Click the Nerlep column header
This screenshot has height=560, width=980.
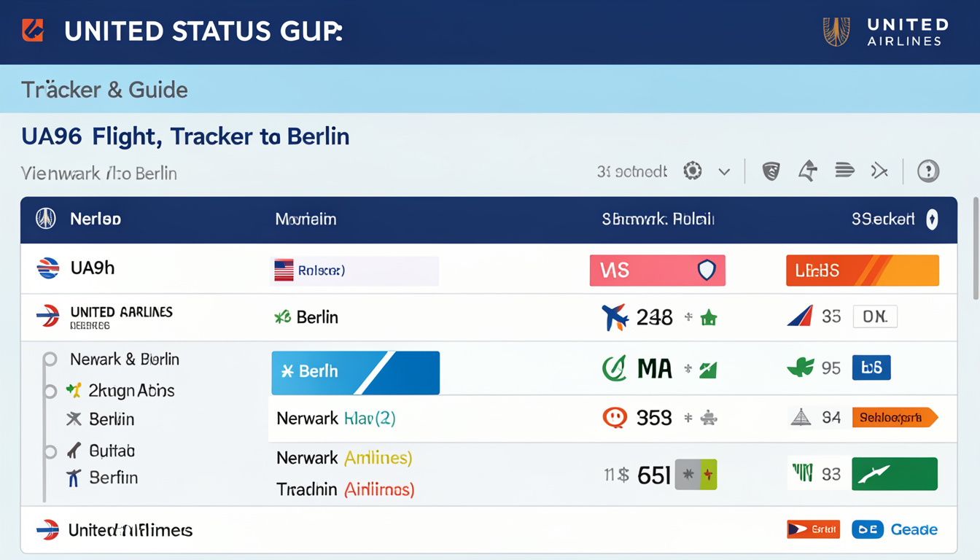(x=95, y=219)
